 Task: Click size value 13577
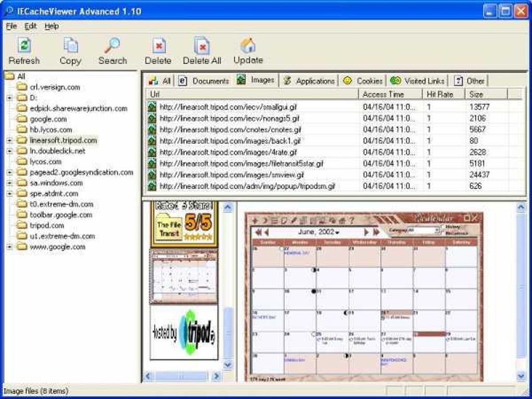(479, 107)
